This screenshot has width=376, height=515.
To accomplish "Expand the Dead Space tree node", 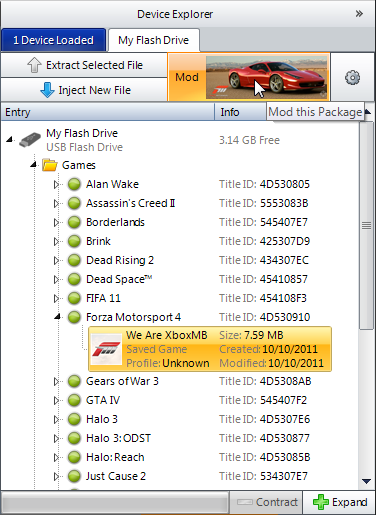I will (x=56, y=279).
